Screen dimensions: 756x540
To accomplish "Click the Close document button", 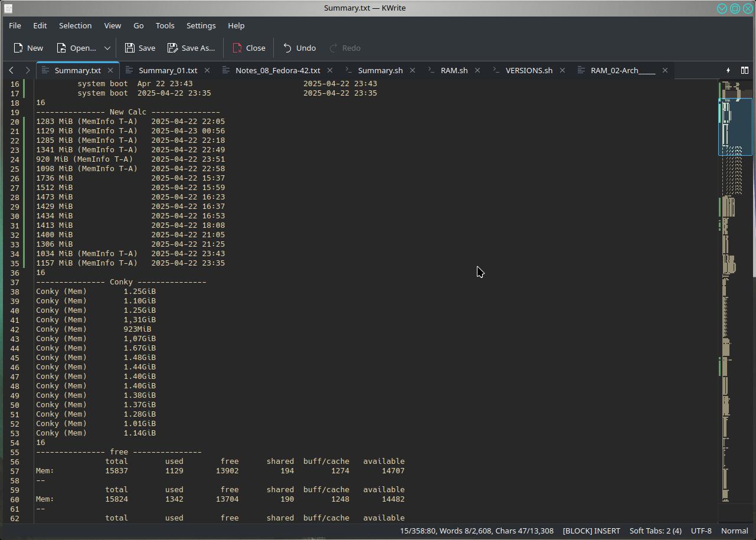I will [249, 48].
